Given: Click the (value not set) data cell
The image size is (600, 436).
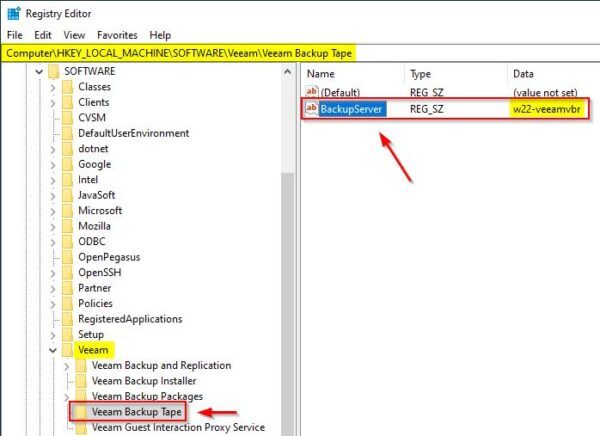Looking at the screenshot, I should pos(545,93).
